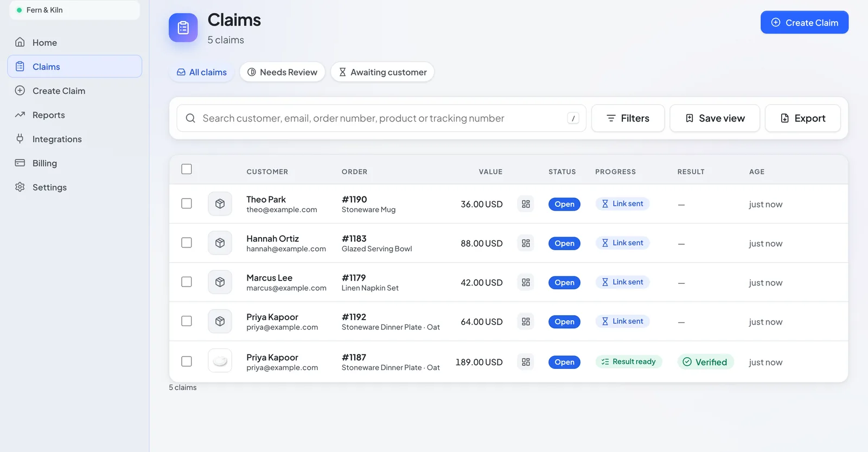Open order #1179 Linen Napkin Set
The width and height of the screenshot is (868, 452).
[370, 282]
